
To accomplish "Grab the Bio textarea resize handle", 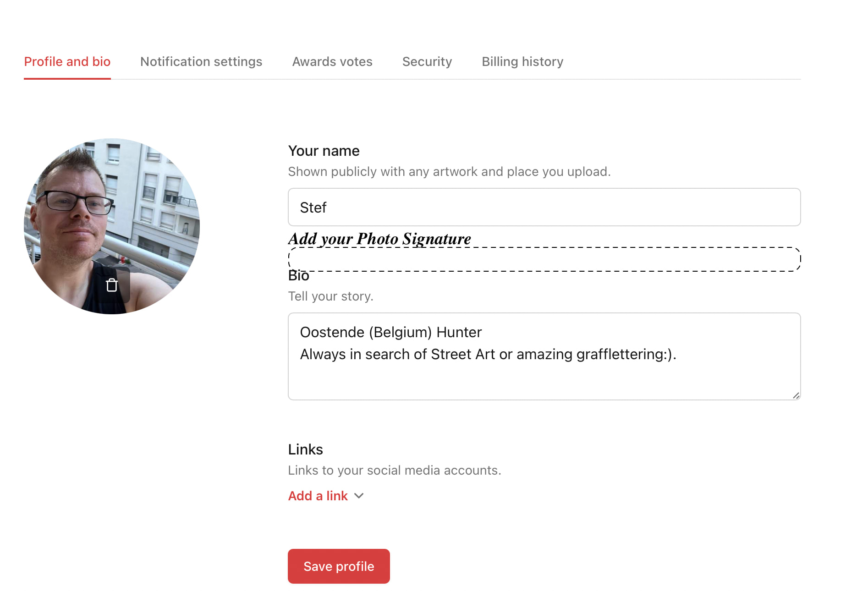I will click(796, 395).
